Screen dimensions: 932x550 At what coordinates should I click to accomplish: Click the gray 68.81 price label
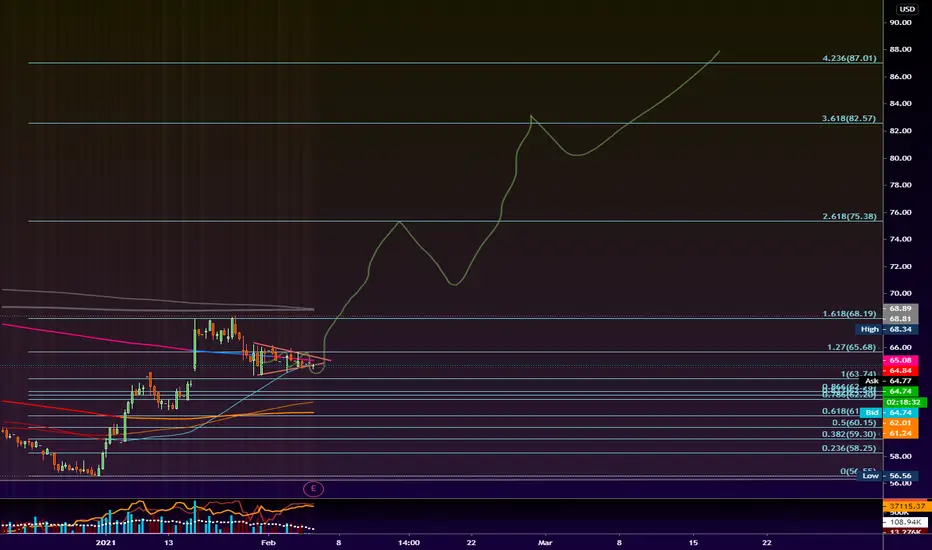point(900,319)
